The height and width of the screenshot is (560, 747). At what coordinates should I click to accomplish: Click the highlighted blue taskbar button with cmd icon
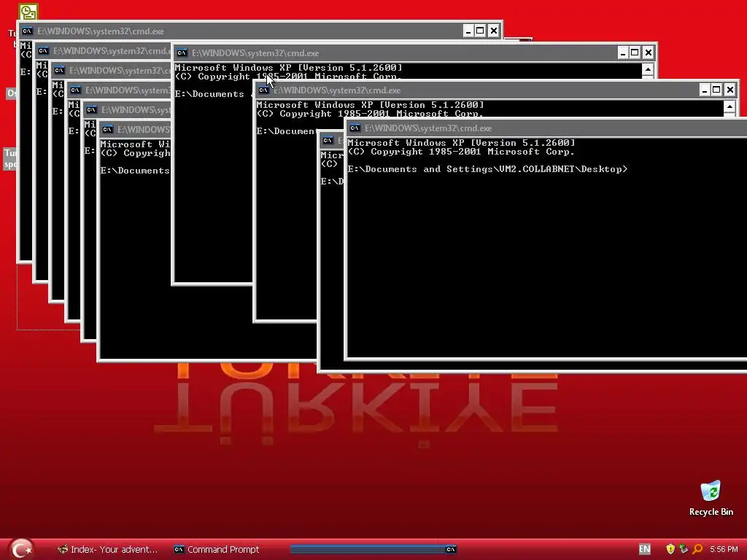point(374,549)
